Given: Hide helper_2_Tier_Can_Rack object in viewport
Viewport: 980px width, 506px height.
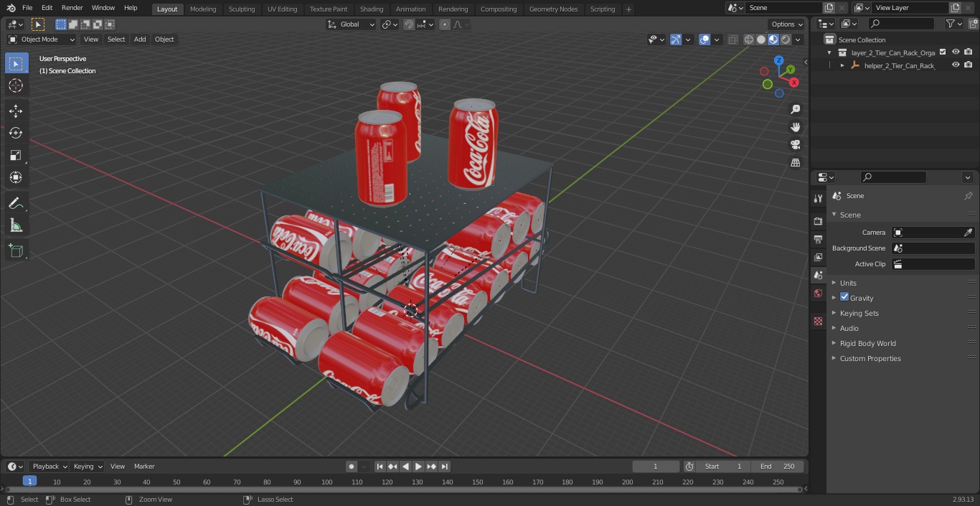Looking at the screenshot, I should coord(956,65).
